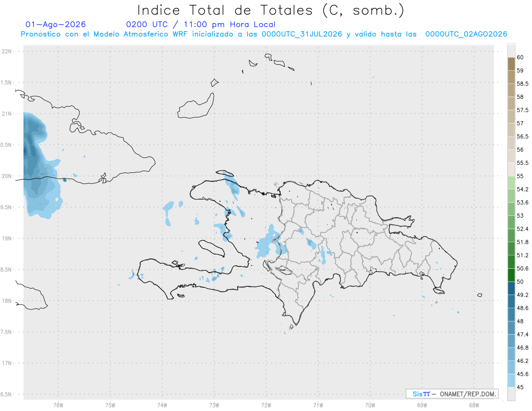
Task: Click color scale label '51.2'
Action: pyautogui.click(x=522, y=255)
